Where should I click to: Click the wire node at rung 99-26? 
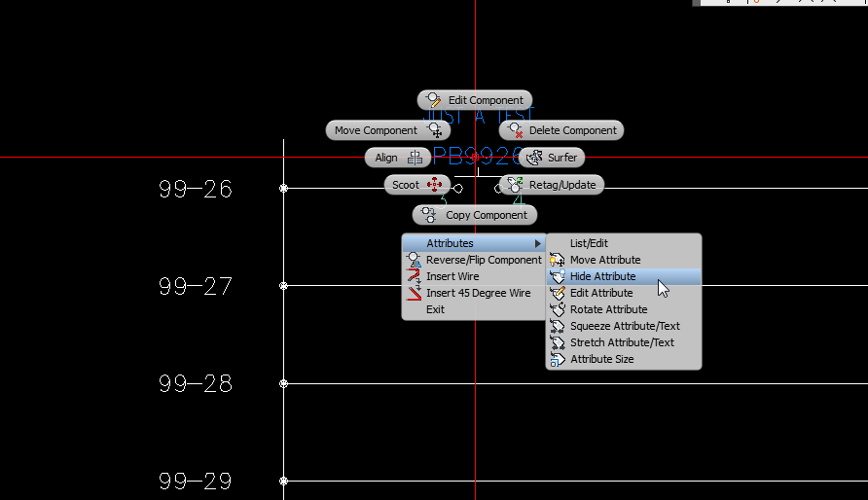click(x=283, y=188)
